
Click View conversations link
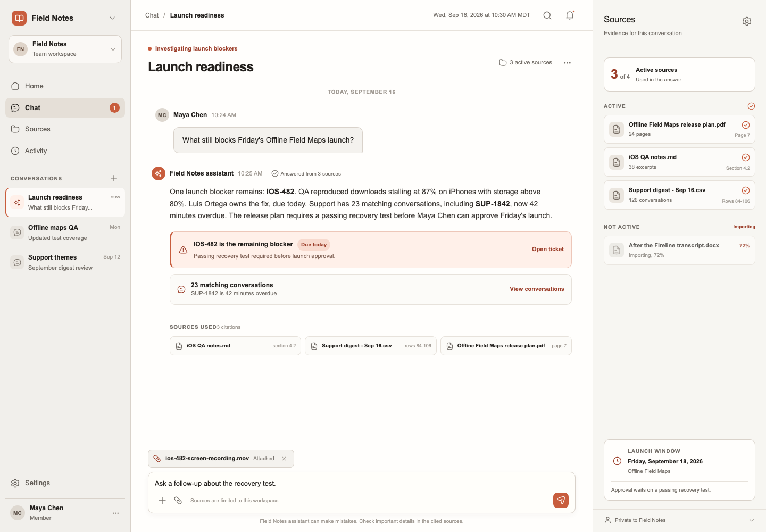click(x=537, y=289)
